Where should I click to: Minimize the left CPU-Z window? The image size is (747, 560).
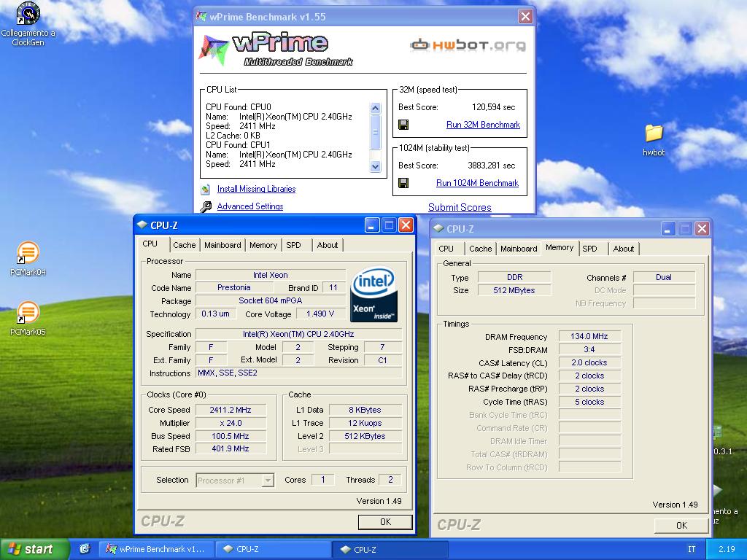pyautogui.click(x=372, y=225)
